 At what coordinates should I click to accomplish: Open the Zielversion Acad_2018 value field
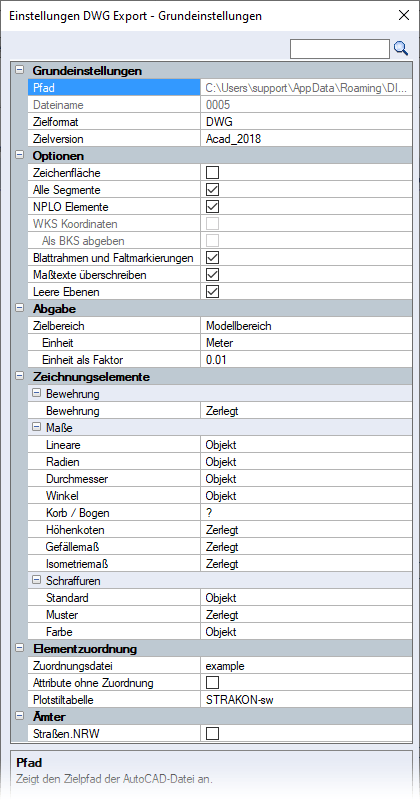(x=306, y=139)
